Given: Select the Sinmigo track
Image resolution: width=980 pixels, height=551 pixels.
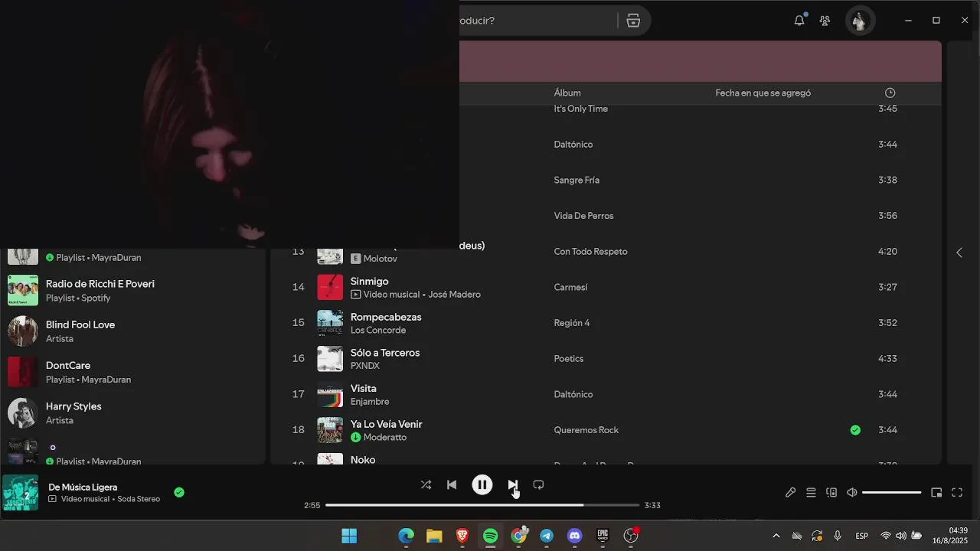Looking at the screenshot, I should 370,281.
